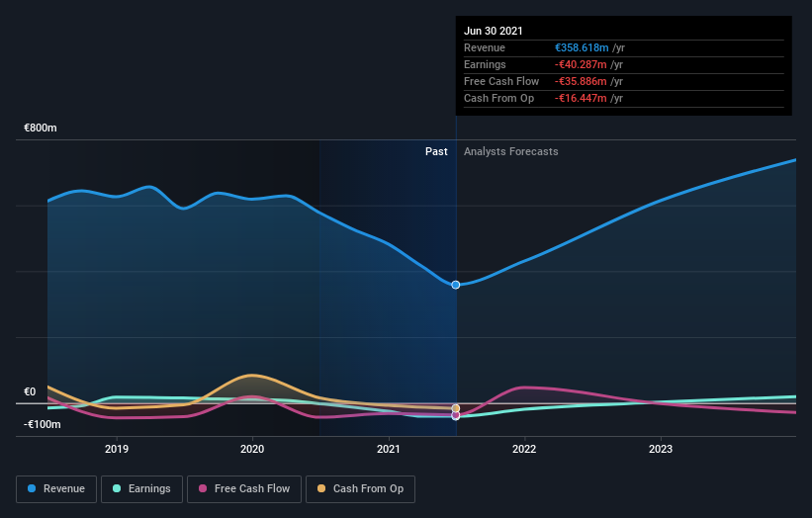812x518 pixels.
Task: Toggle the Revenue legend button
Action: pos(56,489)
